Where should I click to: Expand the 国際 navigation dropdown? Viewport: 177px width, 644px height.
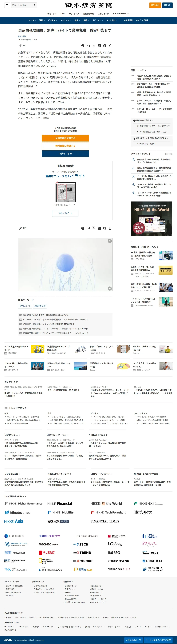pos(87,20)
